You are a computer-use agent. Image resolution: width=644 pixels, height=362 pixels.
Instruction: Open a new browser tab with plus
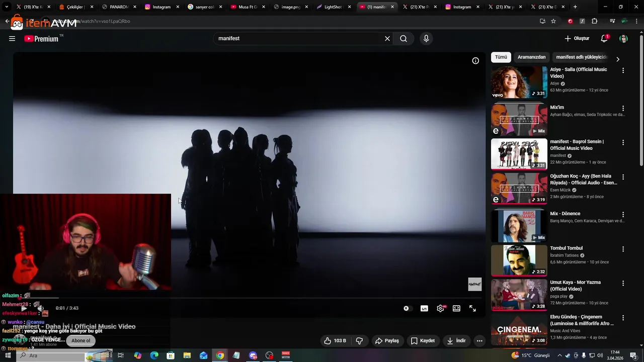click(x=575, y=7)
